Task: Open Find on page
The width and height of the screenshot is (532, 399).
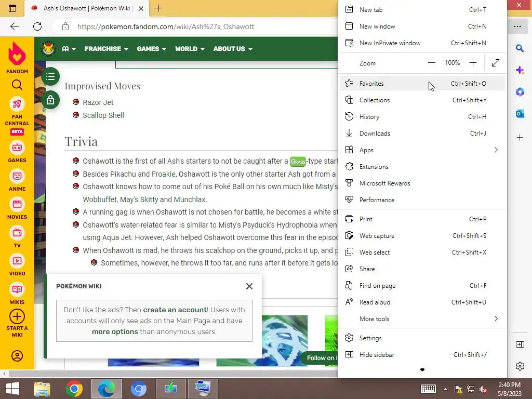Action: point(422,286)
